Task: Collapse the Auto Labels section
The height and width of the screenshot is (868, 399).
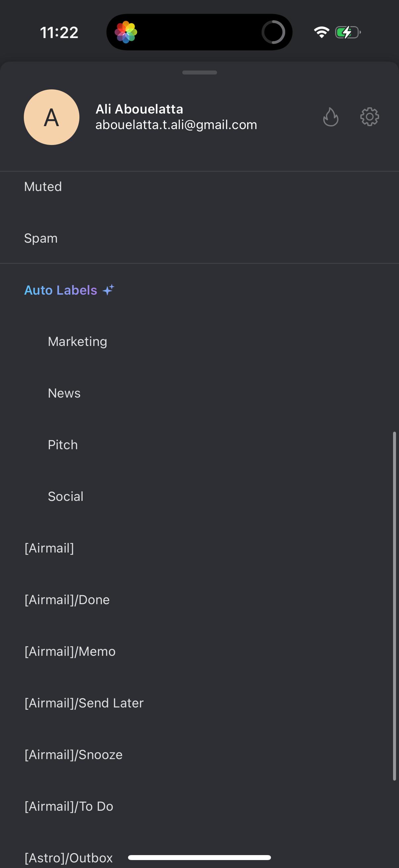Action: 61,290
